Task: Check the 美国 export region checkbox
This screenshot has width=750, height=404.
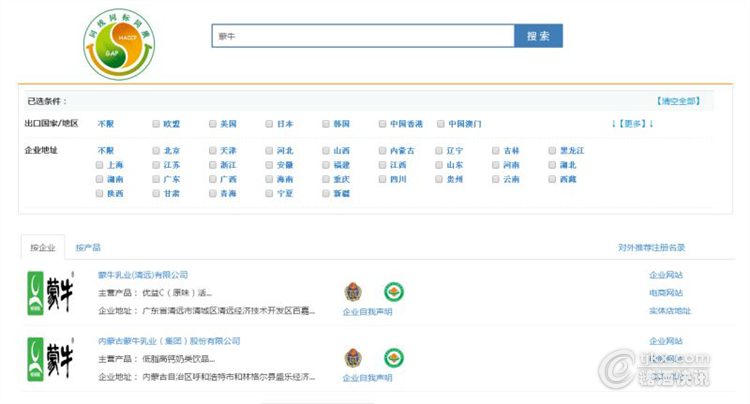Action: point(213,124)
